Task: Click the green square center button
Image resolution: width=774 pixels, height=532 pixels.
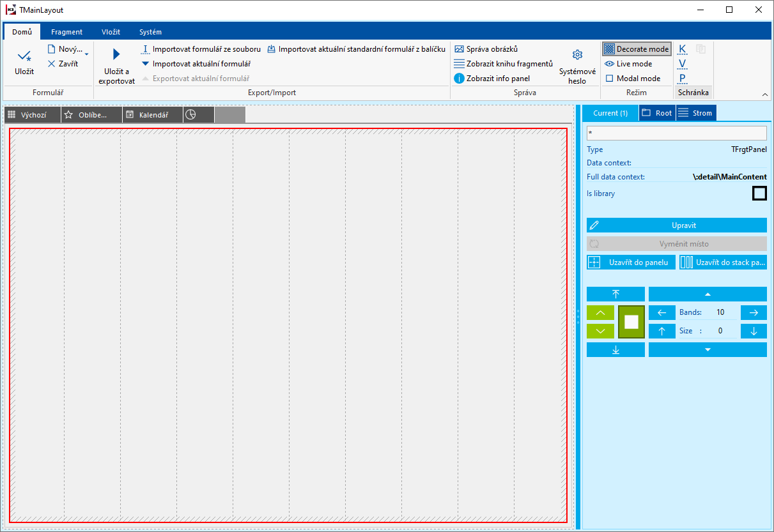Action: 631,322
